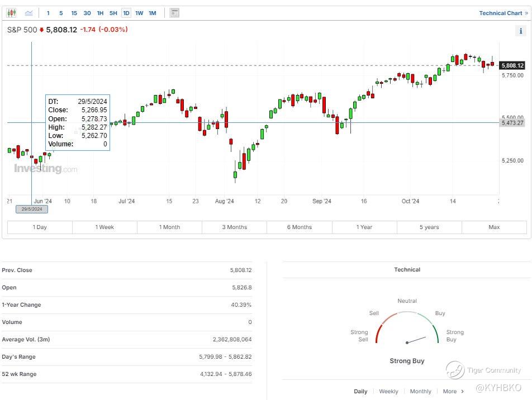Click the S&P 500 index name

[22, 30]
